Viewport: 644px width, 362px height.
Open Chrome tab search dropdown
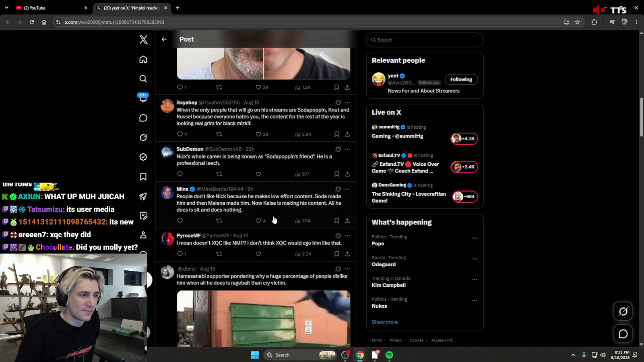pyautogui.click(x=6, y=8)
